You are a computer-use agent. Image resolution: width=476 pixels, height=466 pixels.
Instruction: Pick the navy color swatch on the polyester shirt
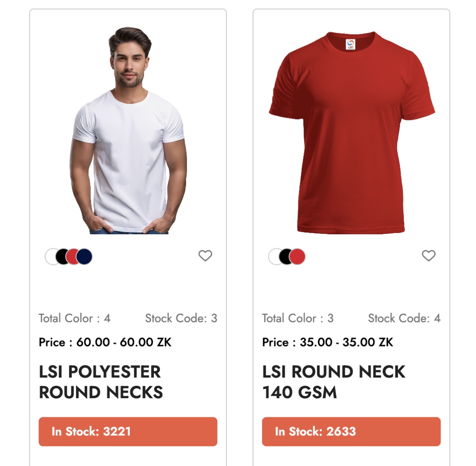85,256
